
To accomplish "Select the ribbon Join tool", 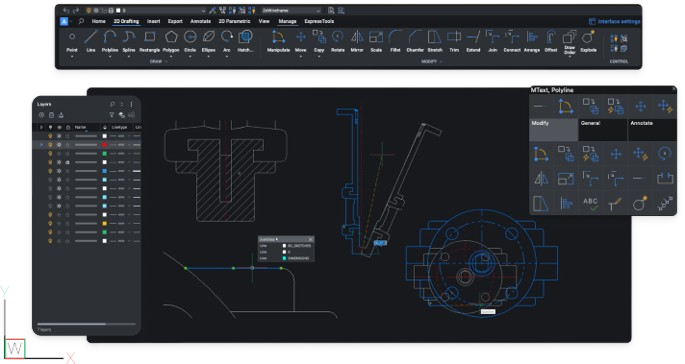I will click(x=492, y=37).
